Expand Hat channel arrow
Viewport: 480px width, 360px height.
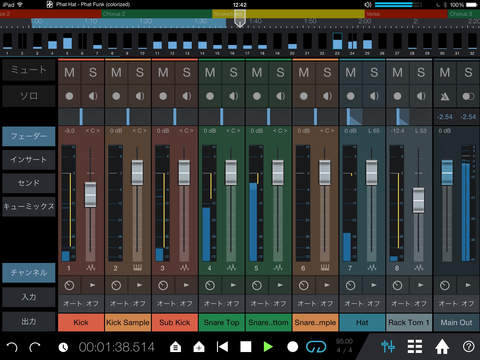374,285
